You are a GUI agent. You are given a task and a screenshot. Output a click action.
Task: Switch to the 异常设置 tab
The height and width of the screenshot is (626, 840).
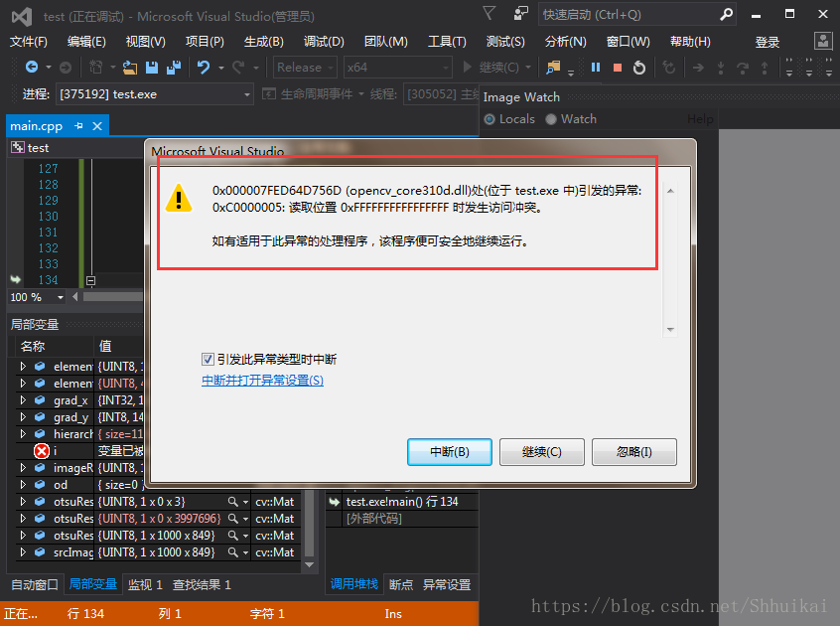447,584
